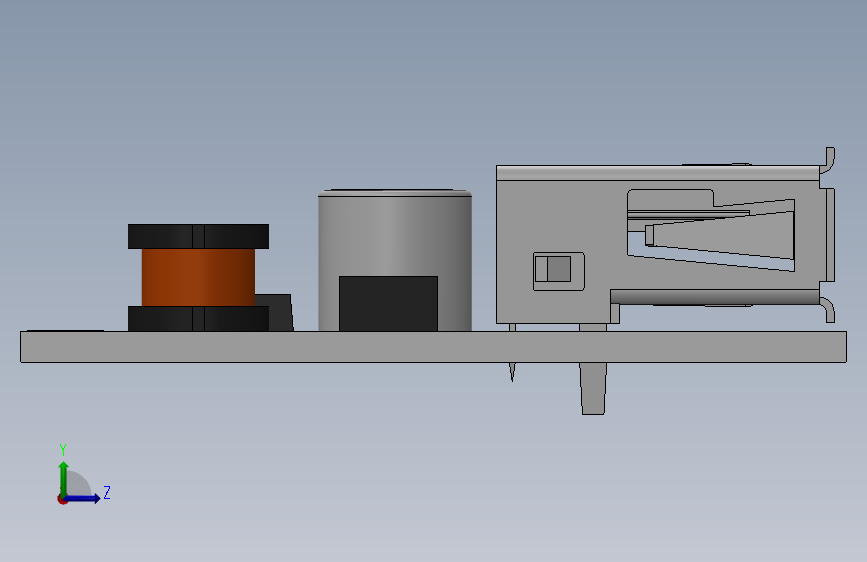Pick the thin pointed pin below the board
This screenshot has height=562, width=867.
[x=512, y=372]
